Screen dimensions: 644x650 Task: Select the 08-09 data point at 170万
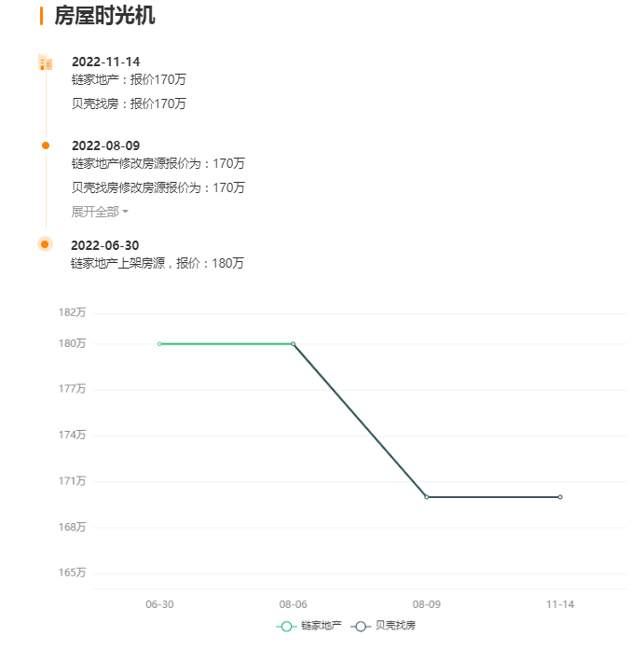click(427, 497)
